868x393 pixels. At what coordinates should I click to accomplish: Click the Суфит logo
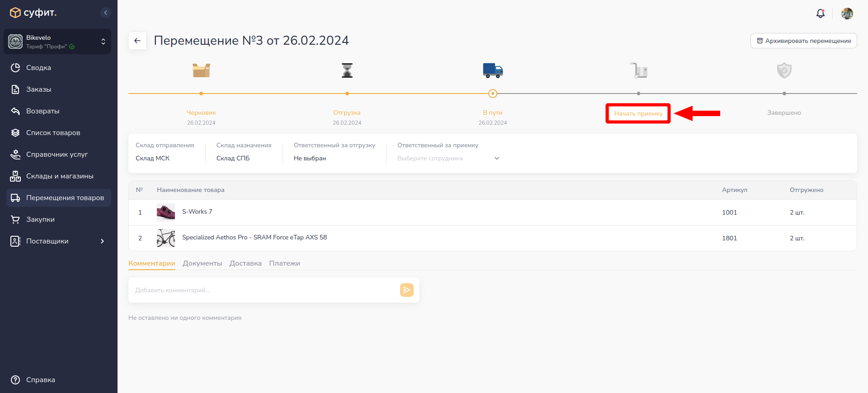33,13
